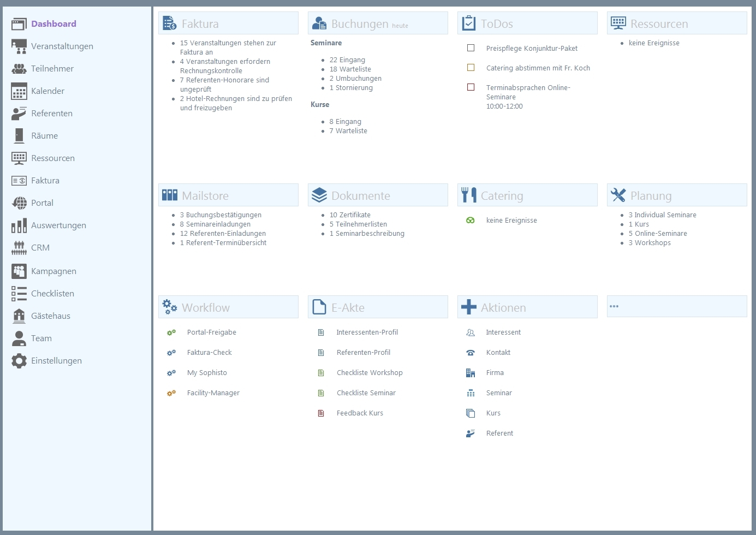Open the Veranstaltungen sidebar icon
Viewport: 756px width, 535px height.
tap(19, 46)
